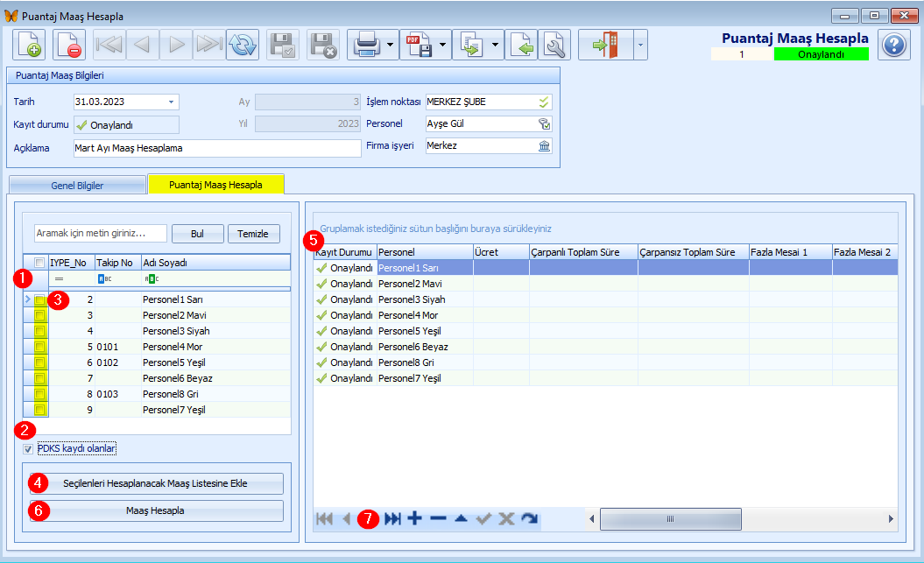Remove a row with the minus navigator icon
This screenshot has height=563, width=924.
[x=438, y=518]
